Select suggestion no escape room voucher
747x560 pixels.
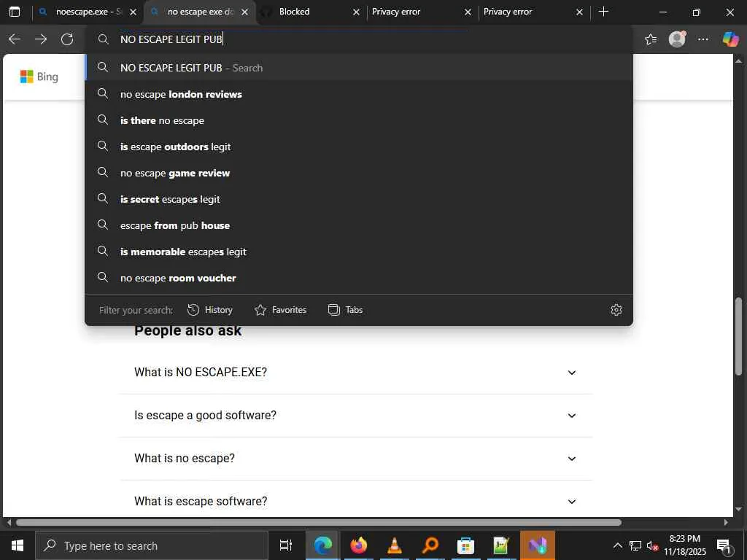pyautogui.click(x=359, y=277)
